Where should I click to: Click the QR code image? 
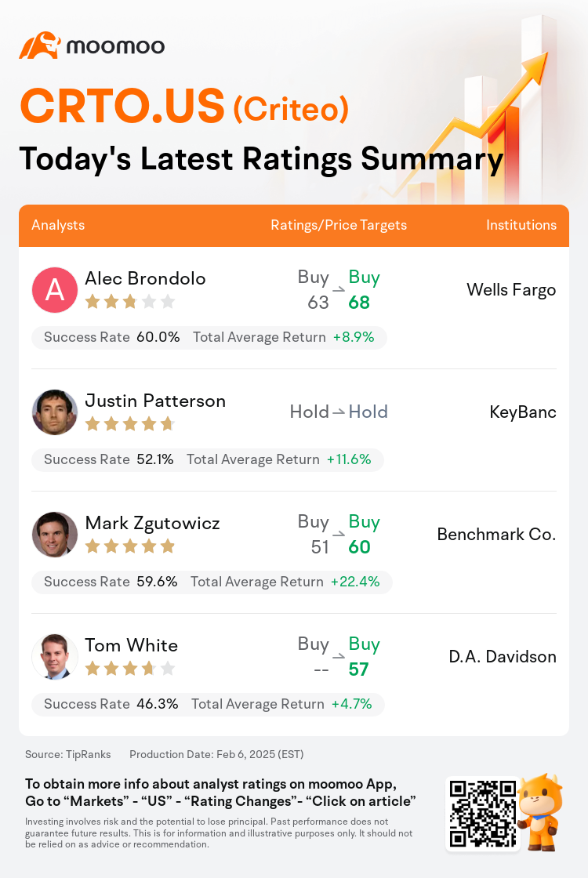[x=483, y=814]
